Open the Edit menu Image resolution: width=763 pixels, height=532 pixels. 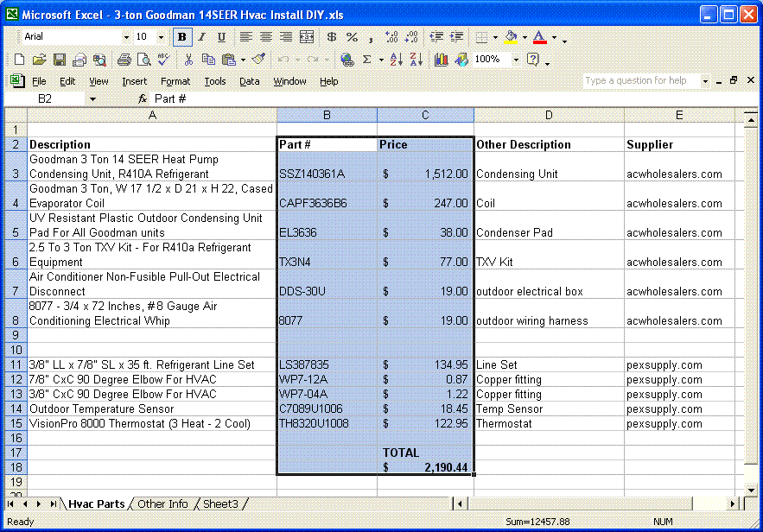pos(67,82)
